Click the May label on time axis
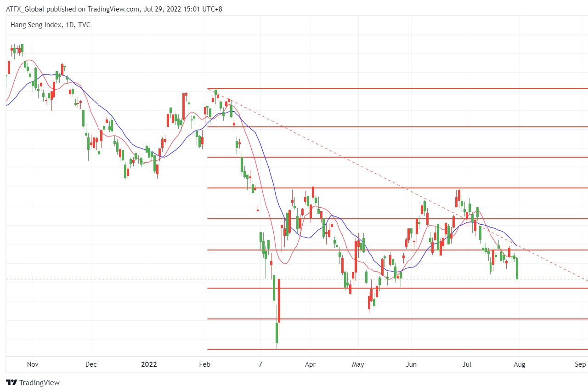This screenshot has width=588, height=392. pos(358,364)
